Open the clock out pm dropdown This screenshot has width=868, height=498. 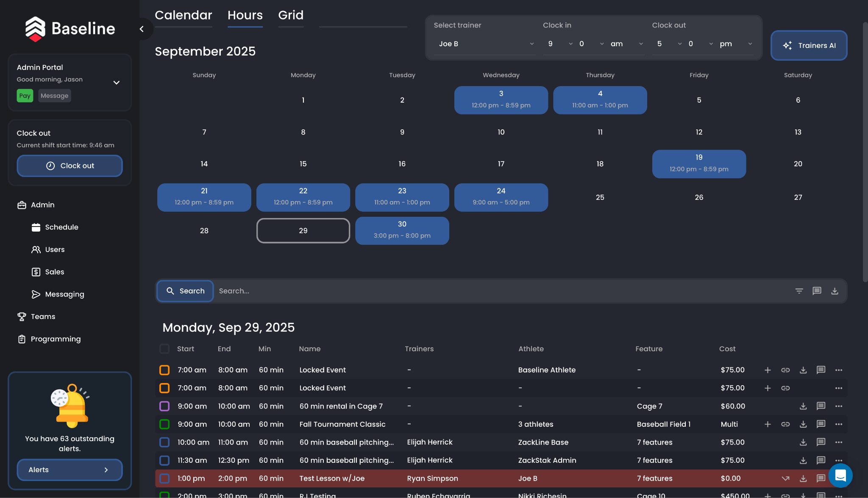(x=735, y=44)
